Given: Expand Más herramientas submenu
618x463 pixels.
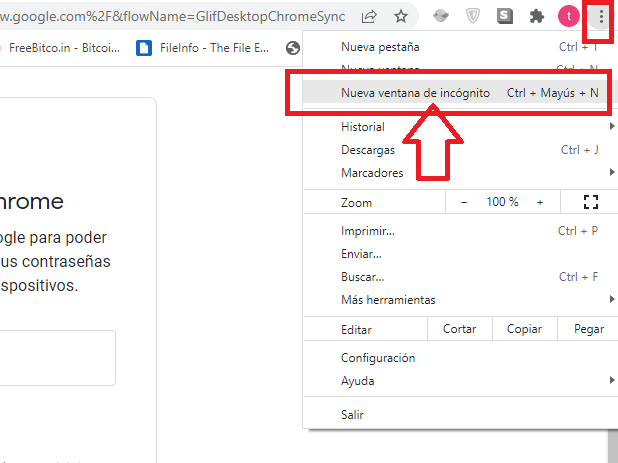Looking at the screenshot, I should [460, 299].
